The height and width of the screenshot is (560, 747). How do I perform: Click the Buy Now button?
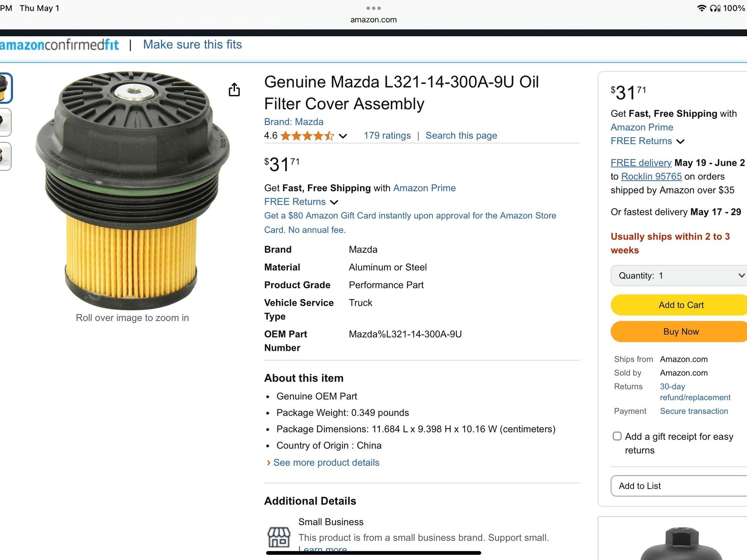[679, 332]
